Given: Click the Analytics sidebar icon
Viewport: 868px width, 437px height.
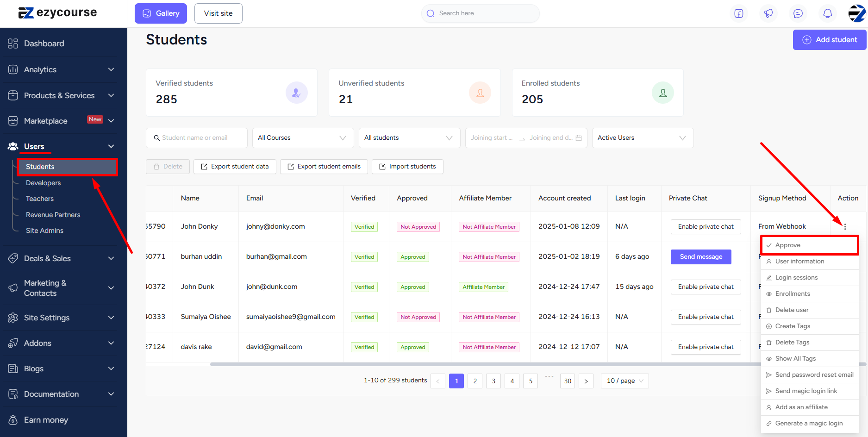Looking at the screenshot, I should click(x=13, y=69).
